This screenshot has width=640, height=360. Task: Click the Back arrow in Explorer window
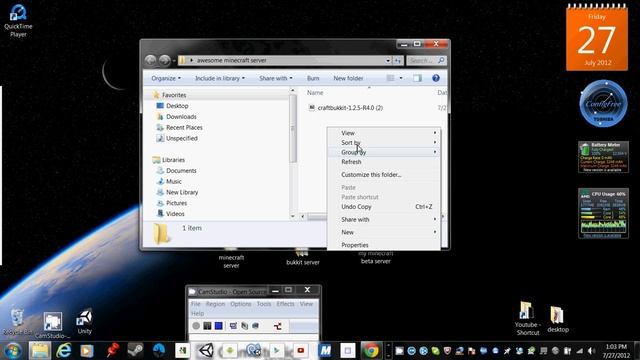[150, 60]
